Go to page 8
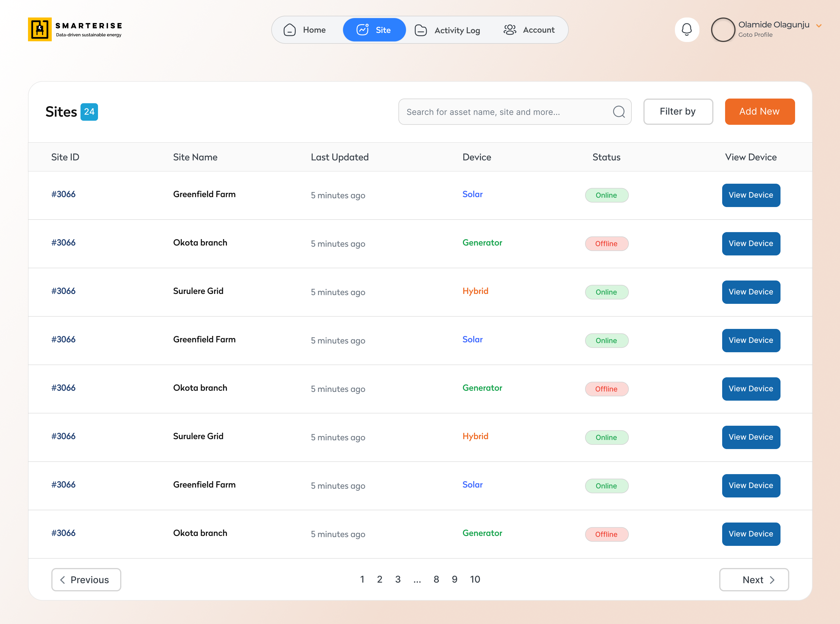This screenshot has height=624, width=840. [x=436, y=579]
